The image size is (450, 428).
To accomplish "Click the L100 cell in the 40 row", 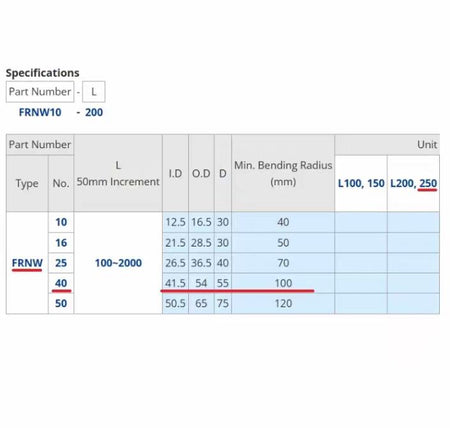I will (x=361, y=283).
